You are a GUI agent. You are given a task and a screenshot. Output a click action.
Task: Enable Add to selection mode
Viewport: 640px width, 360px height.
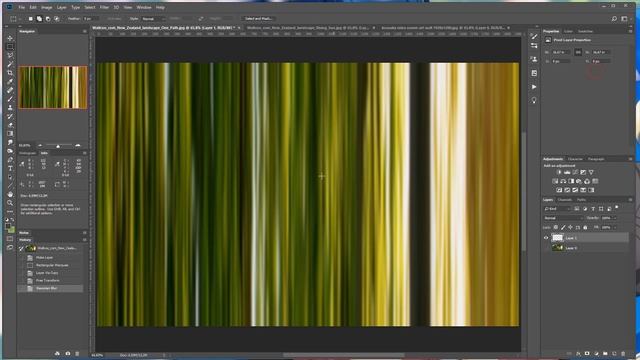point(39,19)
